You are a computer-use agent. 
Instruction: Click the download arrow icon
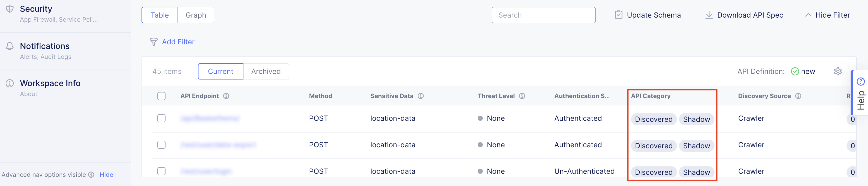point(709,15)
